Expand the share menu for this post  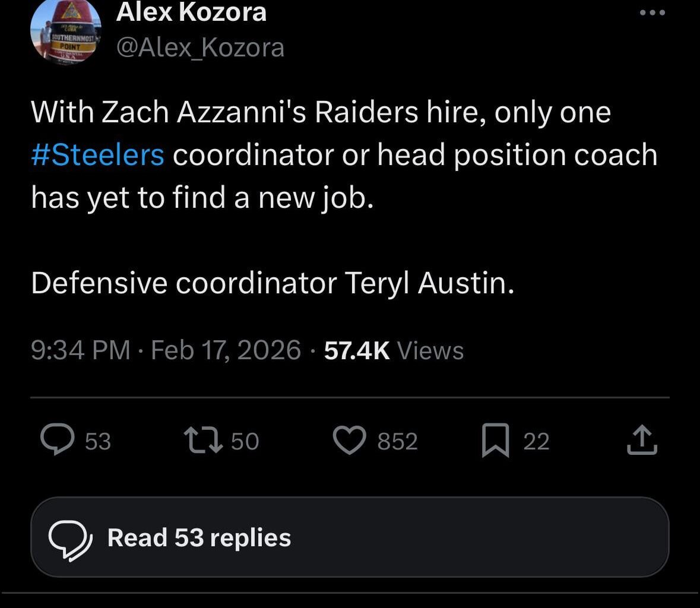click(642, 439)
